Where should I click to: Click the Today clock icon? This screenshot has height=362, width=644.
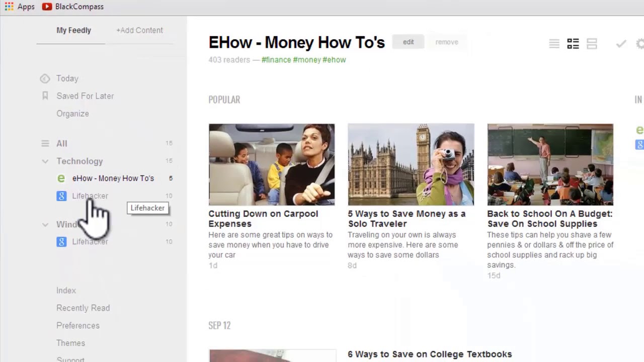point(45,78)
